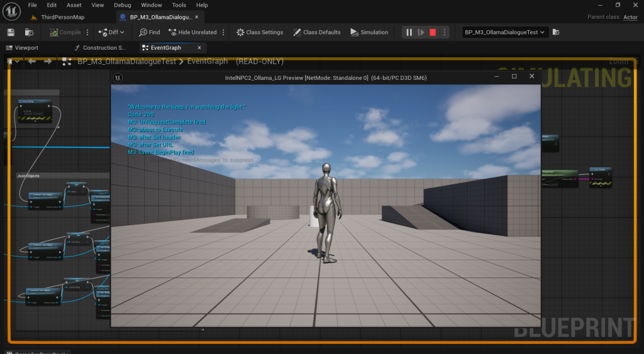Image resolution: width=644 pixels, height=354 pixels.
Task: Open play options three-dot menu
Action: 445,33
